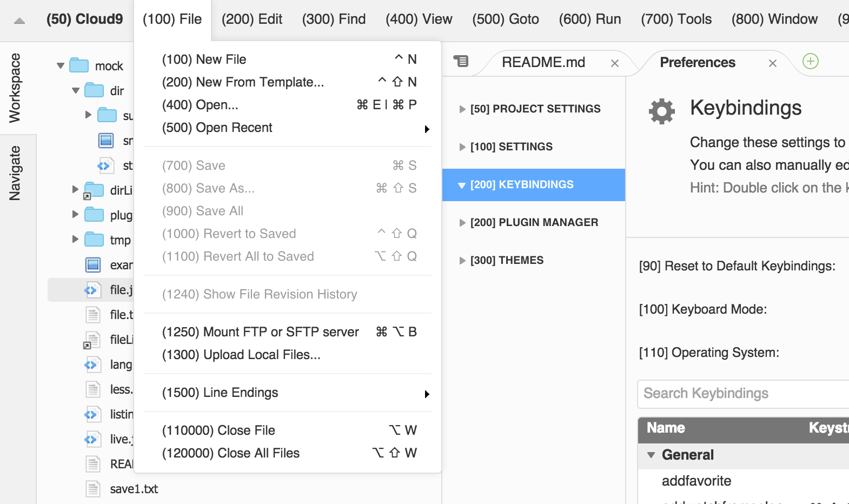Expand the Project Settings section
849x504 pixels.
pyautogui.click(x=462, y=109)
